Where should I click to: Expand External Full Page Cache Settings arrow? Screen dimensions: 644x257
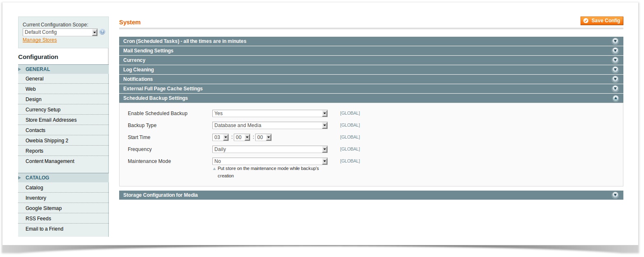point(615,89)
